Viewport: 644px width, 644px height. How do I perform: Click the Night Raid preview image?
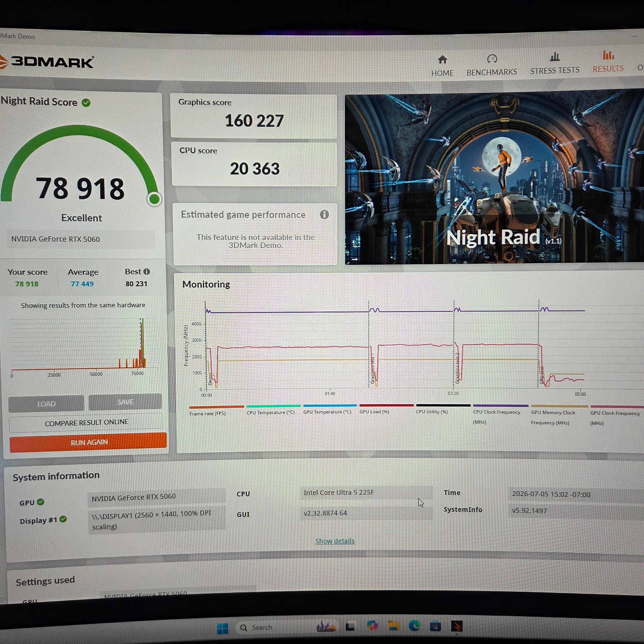click(494, 178)
